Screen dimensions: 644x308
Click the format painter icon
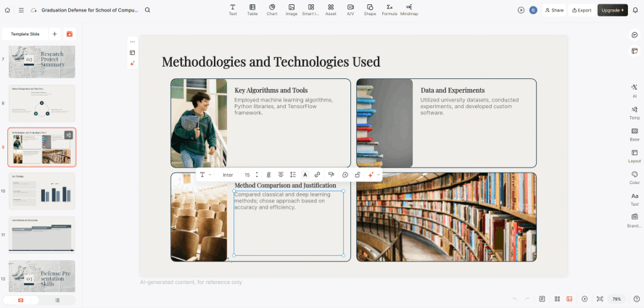[331, 175]
